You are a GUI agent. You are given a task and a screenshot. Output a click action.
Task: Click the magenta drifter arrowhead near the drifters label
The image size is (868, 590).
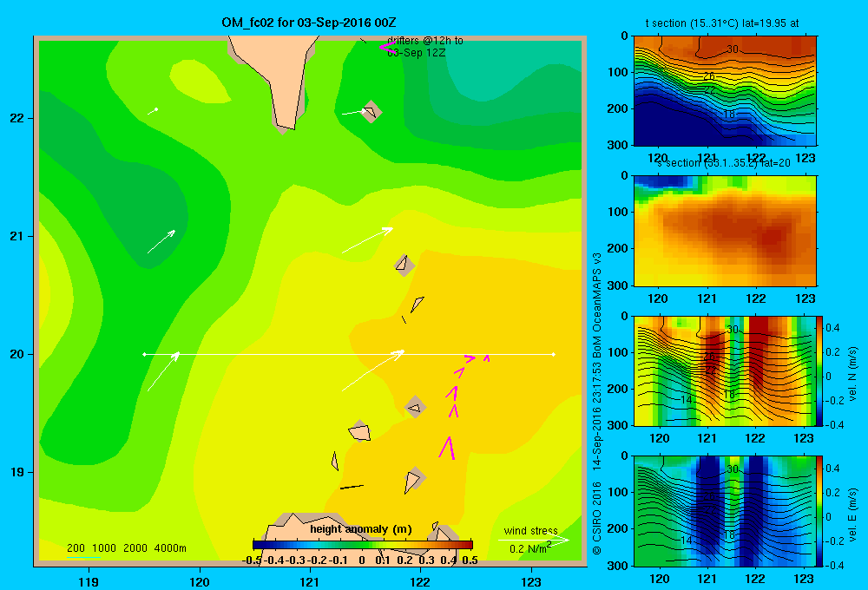(x=387, y=47)
